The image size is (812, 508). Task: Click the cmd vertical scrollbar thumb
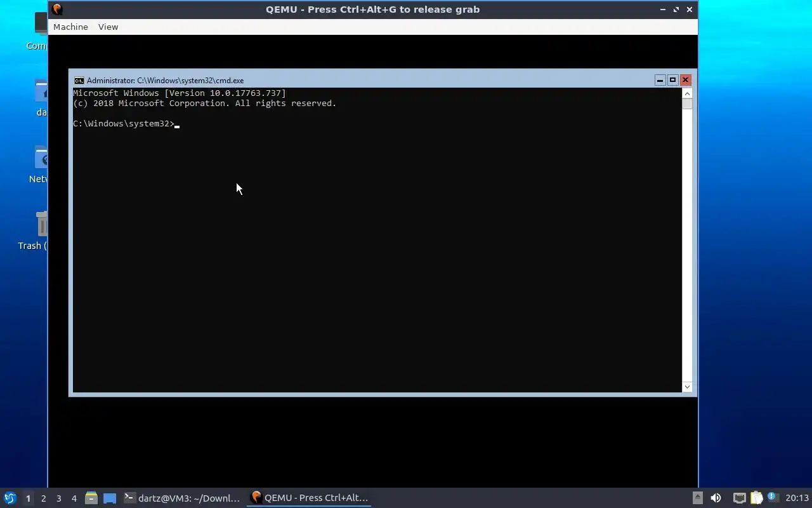(687, 104)
